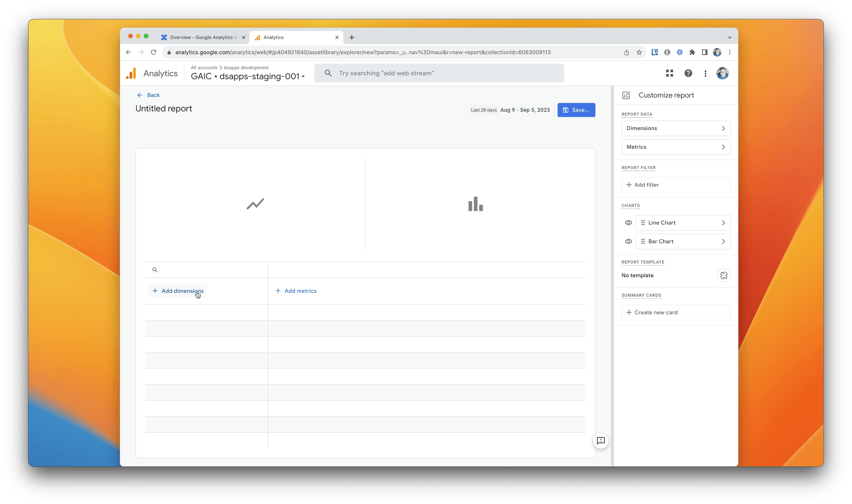Click the No template text
The image size is (852, 504).
[637, 275]
